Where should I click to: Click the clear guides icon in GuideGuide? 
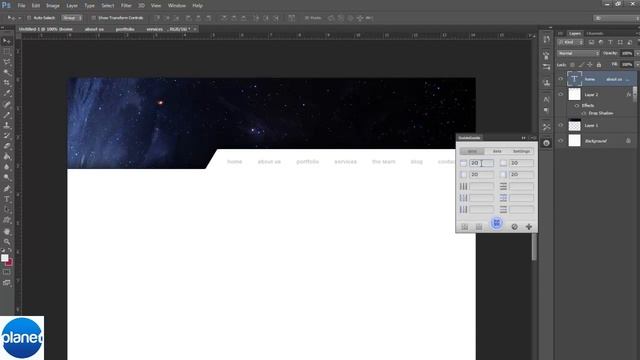click(514, 227)
